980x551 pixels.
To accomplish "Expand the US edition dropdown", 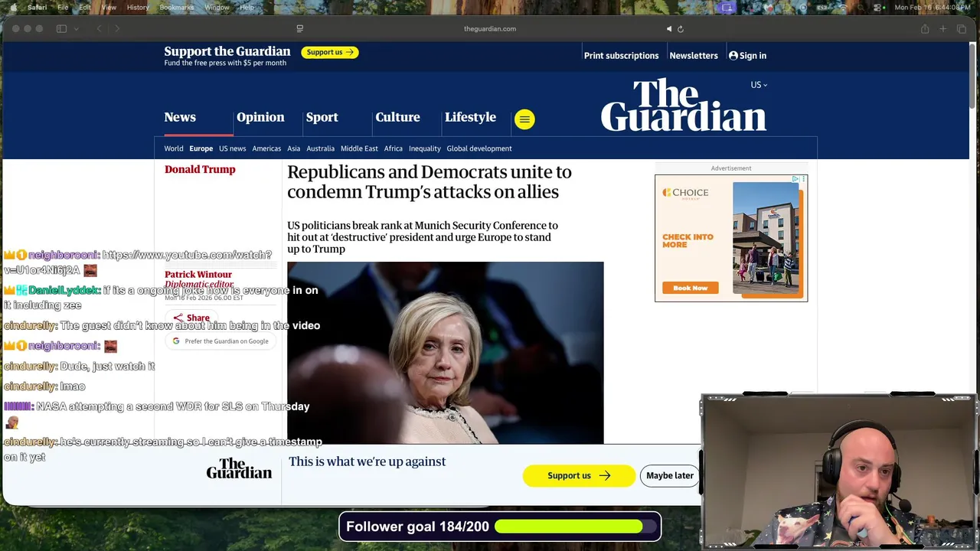I will pyautogui.click(x=759, y=85).
